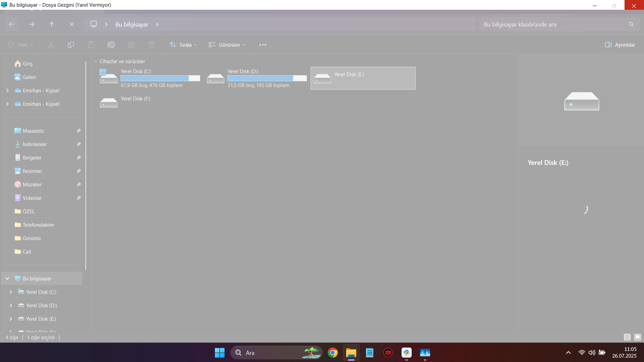Open the red circular taskbar app
Screen dimensions: 644x362
[x=388, y=353]
